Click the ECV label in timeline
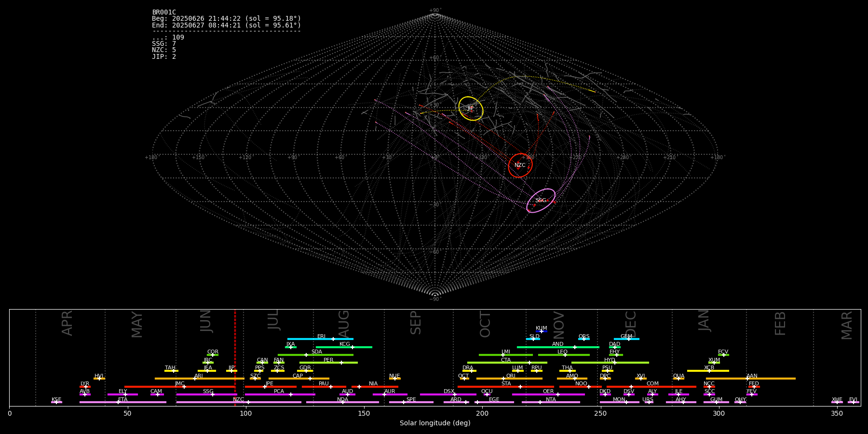 click(723, 352)
